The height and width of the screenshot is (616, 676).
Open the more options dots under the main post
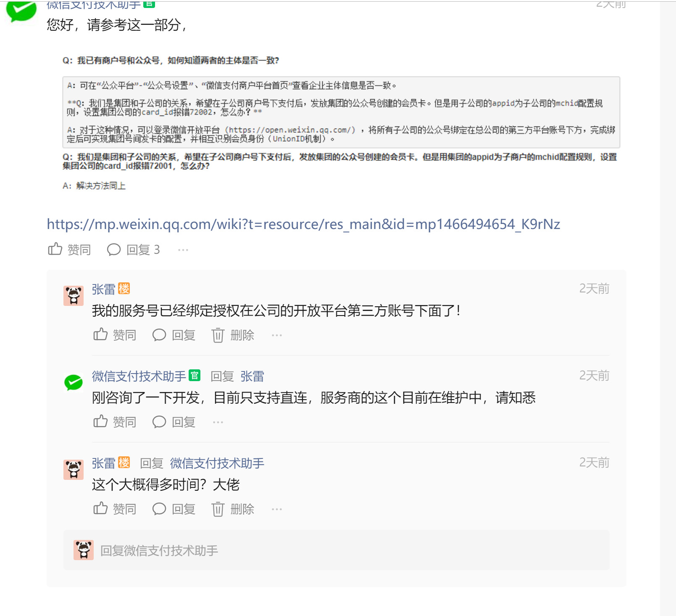pyautogui.click(x=183, y=250)
